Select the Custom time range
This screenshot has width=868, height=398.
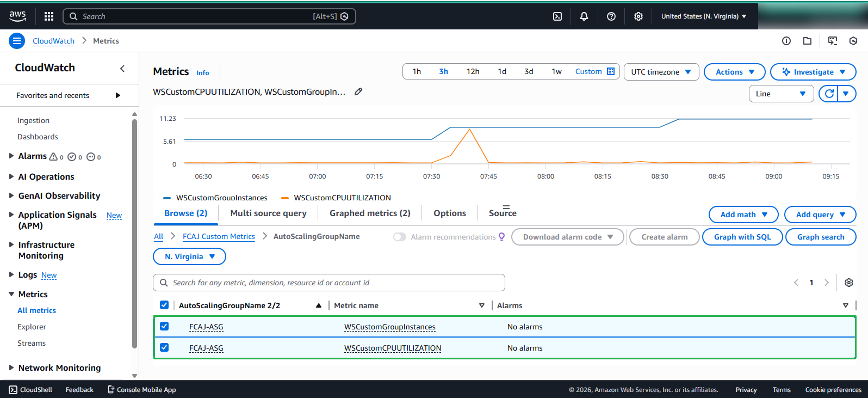(x=594, y=71)
